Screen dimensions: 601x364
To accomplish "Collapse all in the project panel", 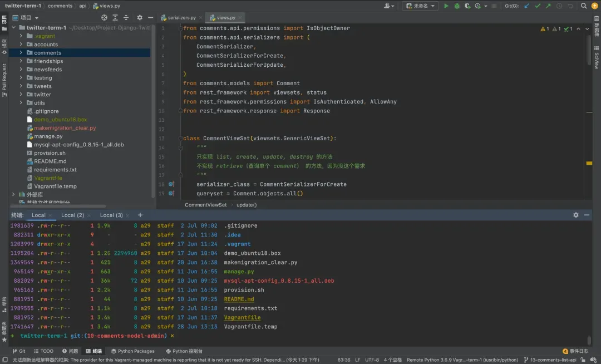I will tap(126, 18).
